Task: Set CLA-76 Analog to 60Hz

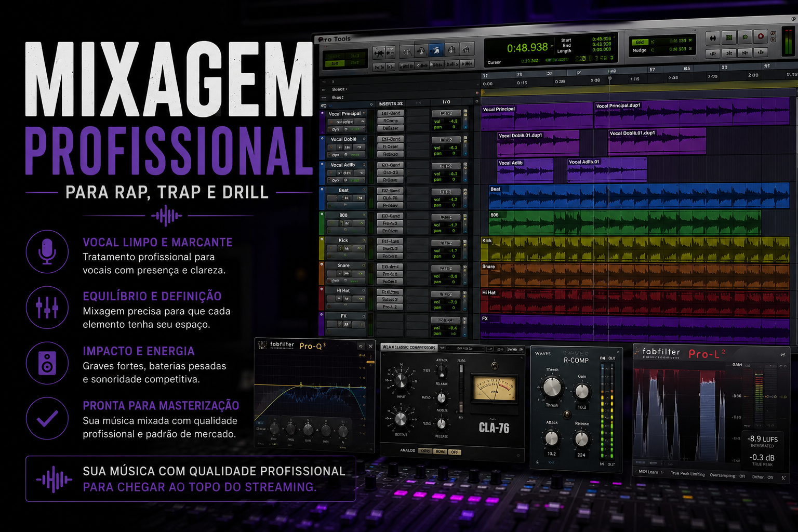Action: coord(440,451)
